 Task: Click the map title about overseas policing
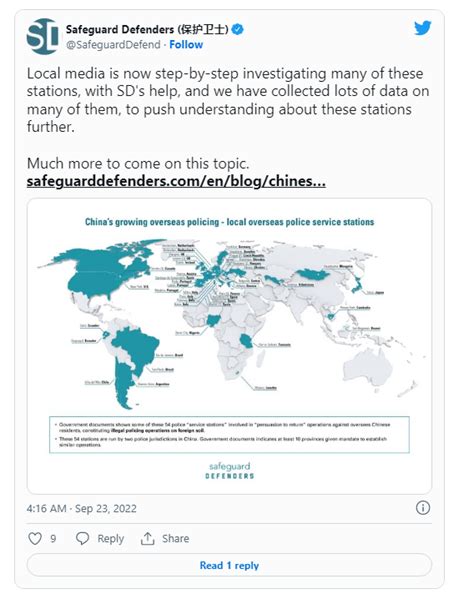click(x=229, y=222)
